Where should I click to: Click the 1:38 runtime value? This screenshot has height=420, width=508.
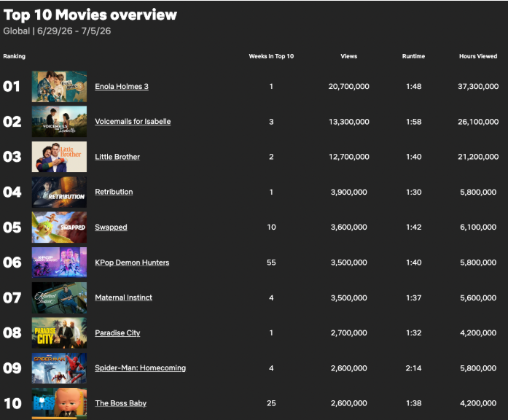click(414, 403)
